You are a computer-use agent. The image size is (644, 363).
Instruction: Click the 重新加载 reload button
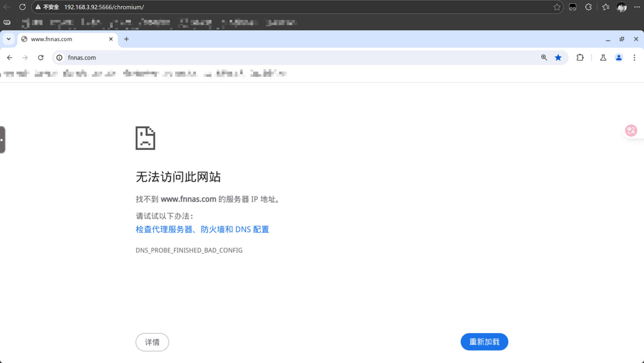click(x=484, y=342)
